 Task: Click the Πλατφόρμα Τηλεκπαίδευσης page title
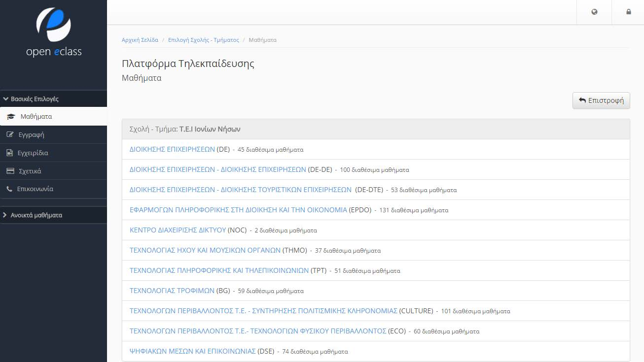pyautogui.click(x=188, y=64)
